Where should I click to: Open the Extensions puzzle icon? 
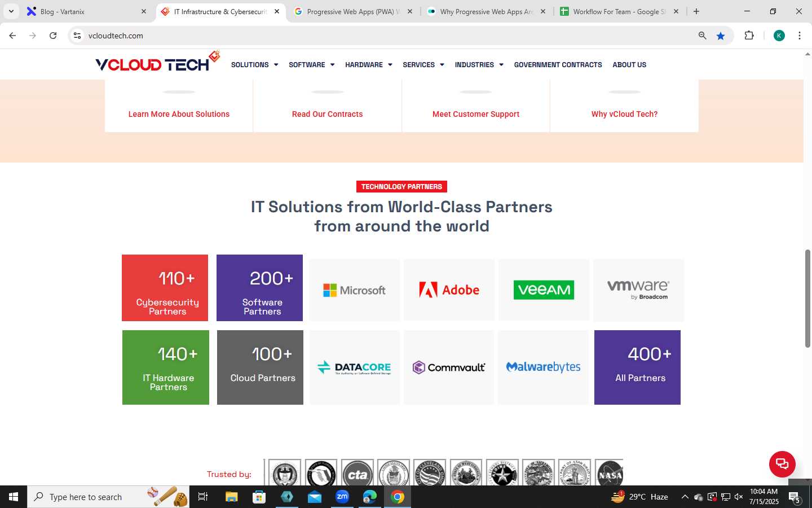[749, 36]
